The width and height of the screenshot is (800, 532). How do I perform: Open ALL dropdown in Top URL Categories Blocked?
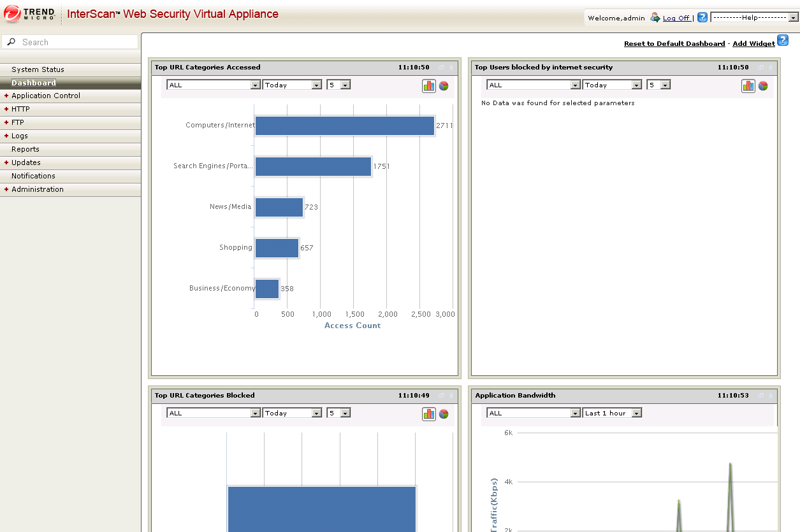point(214,413)
